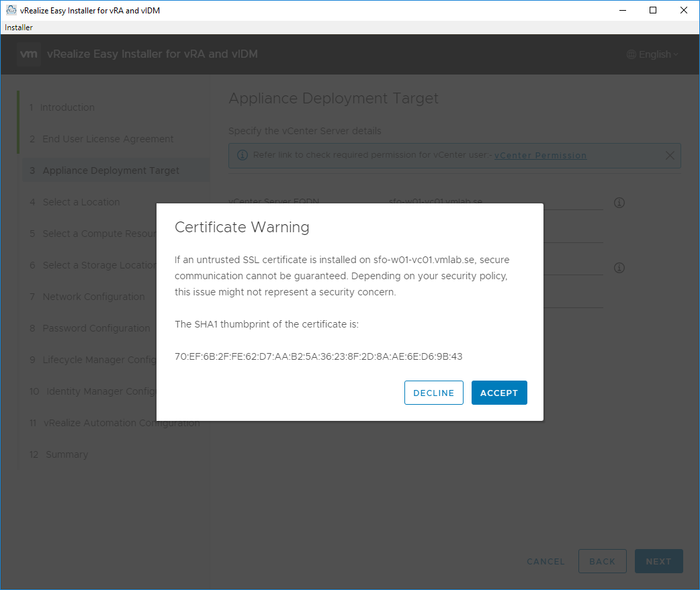Click the globe language icon
The height and width of the screenshot is (590, 700).
pyautogui.click(x=631, y=54)
